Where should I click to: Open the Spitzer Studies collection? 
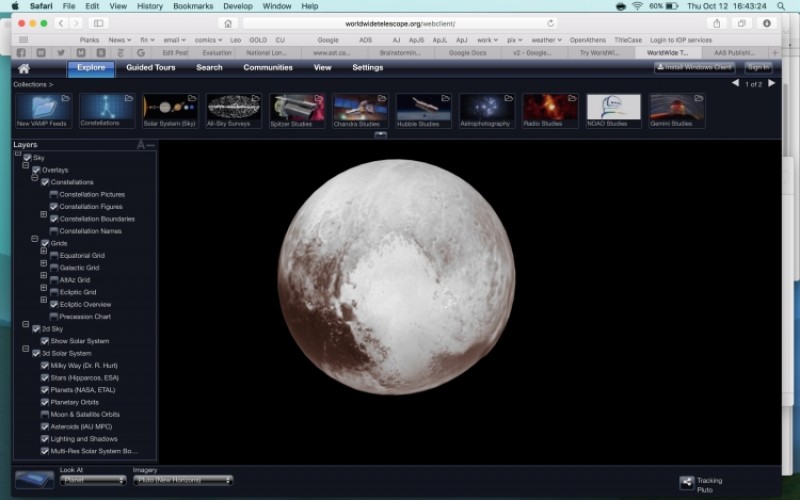point(297,111)
